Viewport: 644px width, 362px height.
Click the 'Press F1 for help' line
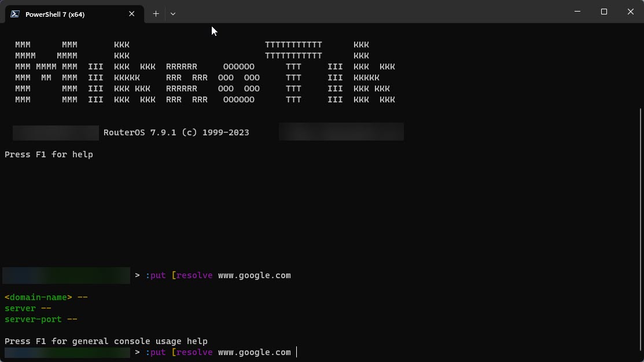[49, 155]
